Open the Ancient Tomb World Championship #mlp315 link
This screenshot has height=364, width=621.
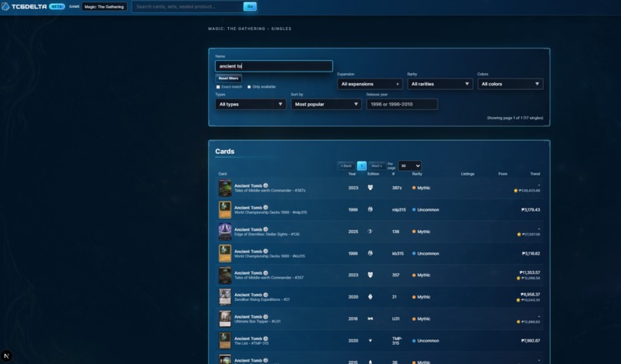tap(248, 207)
